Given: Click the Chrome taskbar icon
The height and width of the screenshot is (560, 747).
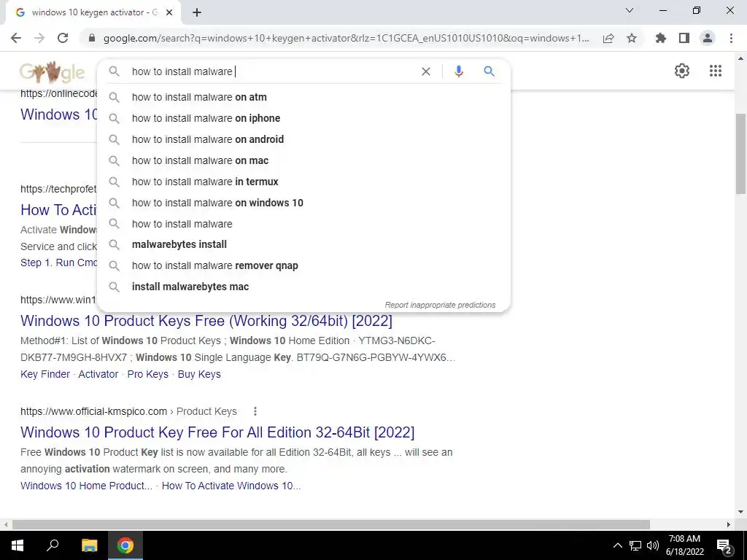Looking at the screenshot, I should pyautogui.click(x=125, y=545).
